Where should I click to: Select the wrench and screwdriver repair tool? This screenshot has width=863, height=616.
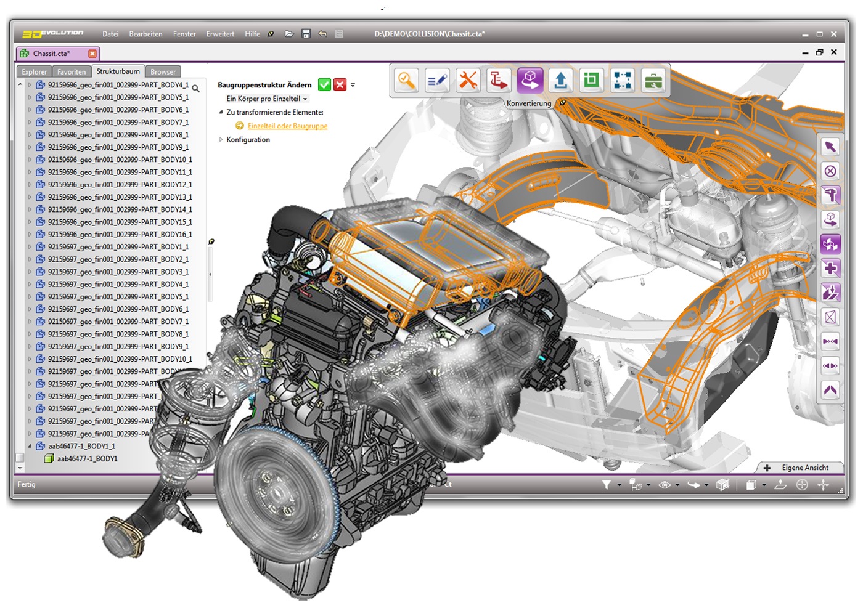tap(468, 80)
